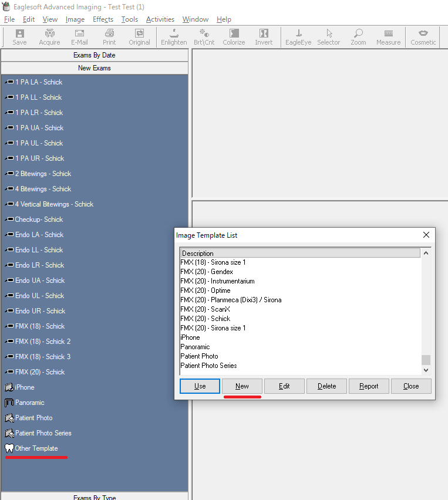Select the Zoom magnifier tool
448x500 pixels.
[x=358, y=37]
